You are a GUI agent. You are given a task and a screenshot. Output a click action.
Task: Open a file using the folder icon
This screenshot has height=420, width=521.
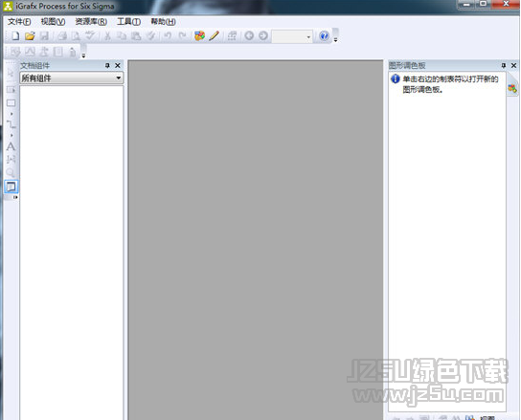point(30,35)
